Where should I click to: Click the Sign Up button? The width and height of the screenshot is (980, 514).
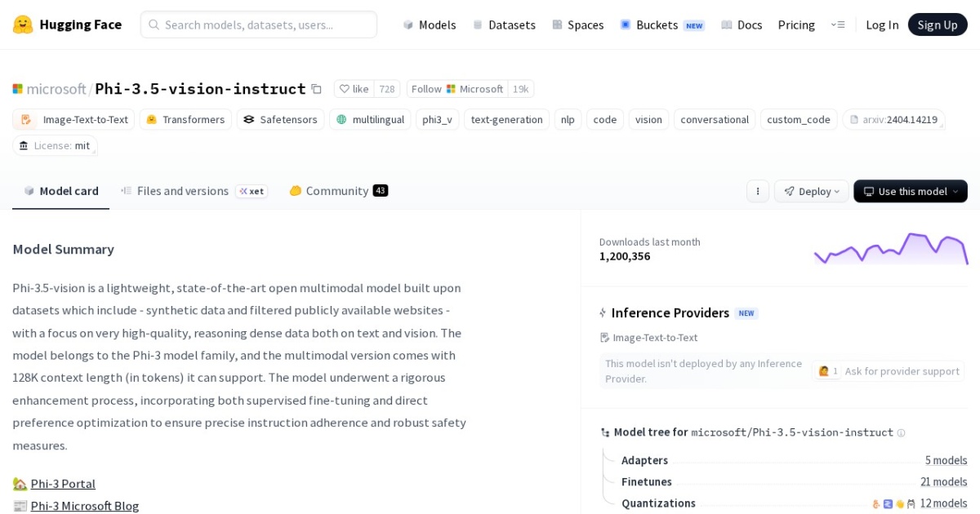(x=938, y=24)
